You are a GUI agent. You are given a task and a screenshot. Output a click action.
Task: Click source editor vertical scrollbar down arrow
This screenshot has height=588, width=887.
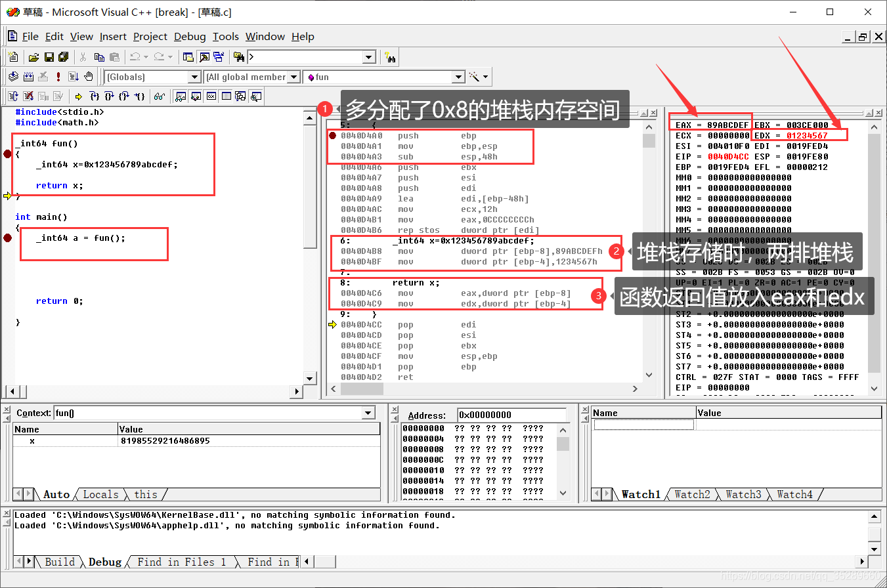click(x=311, y=378)
